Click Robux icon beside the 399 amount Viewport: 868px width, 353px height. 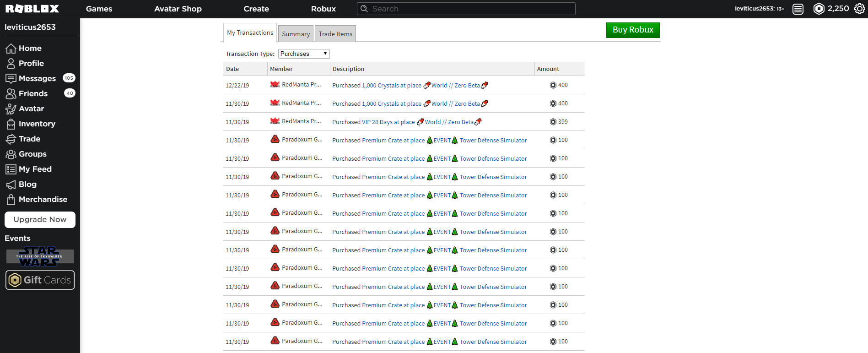[x=553, y=122]
